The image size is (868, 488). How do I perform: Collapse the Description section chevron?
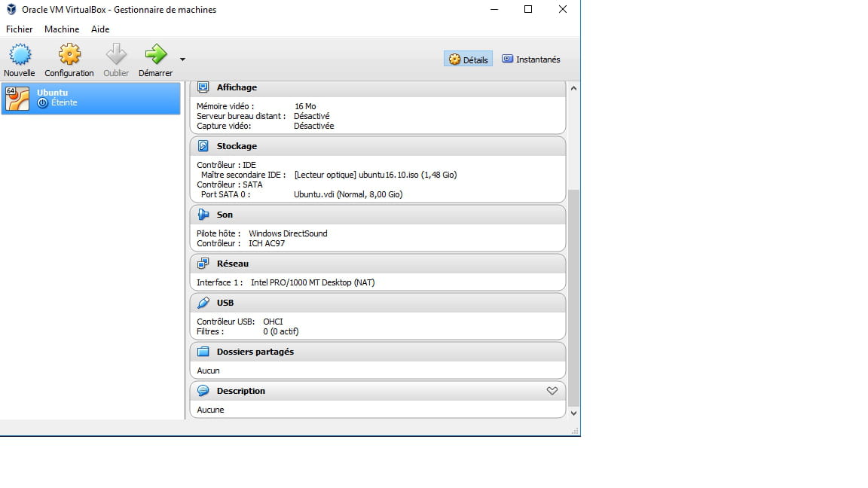552,391
